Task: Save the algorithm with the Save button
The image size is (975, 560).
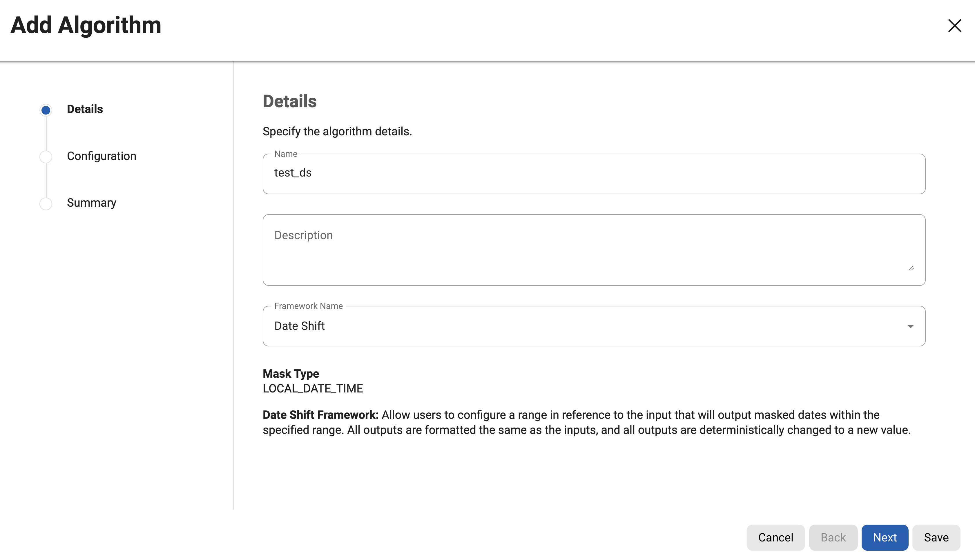Action: (936, 537)
